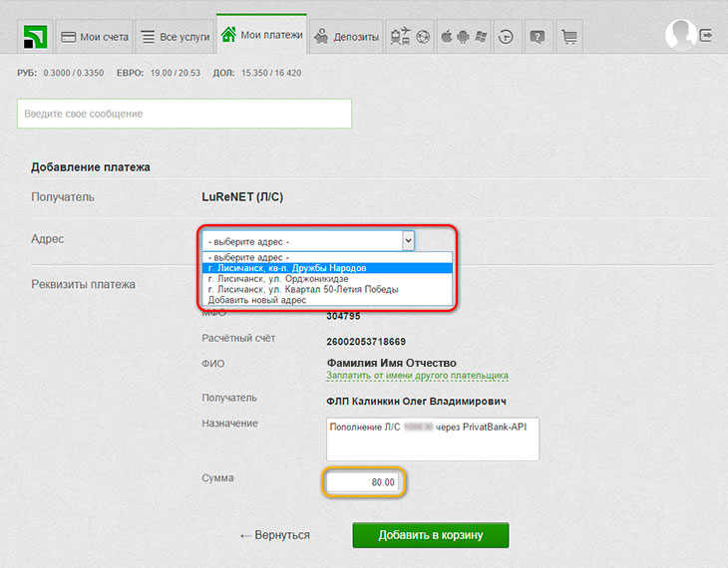728x568 pixels.
Task: Open the Депозиты tab
Action: (346, 37)
